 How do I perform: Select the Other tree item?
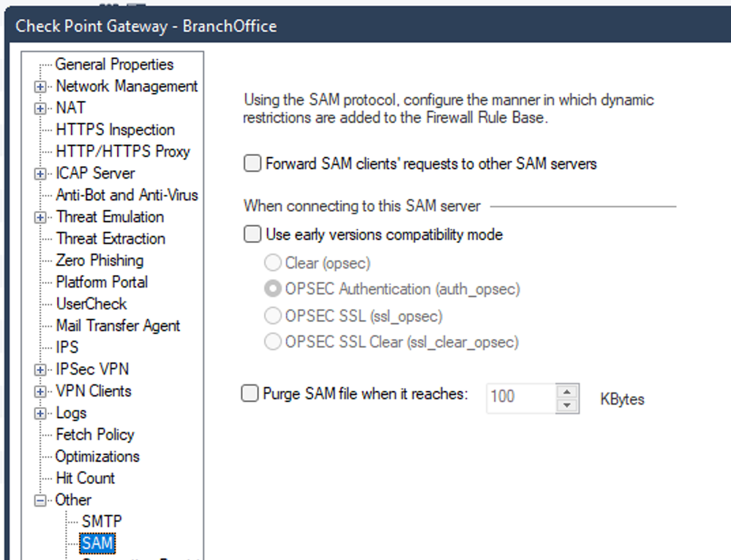pyautogui.click(x=73, y=500)
